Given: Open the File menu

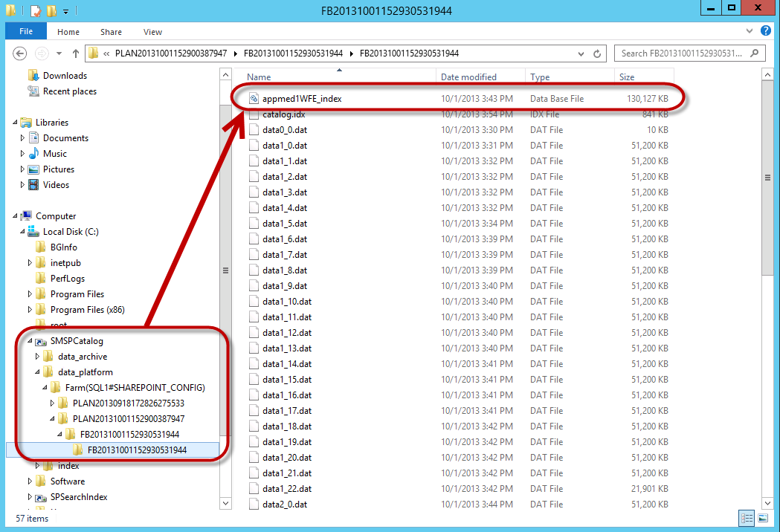Looking at the screenshot, I should pos(26,32).
